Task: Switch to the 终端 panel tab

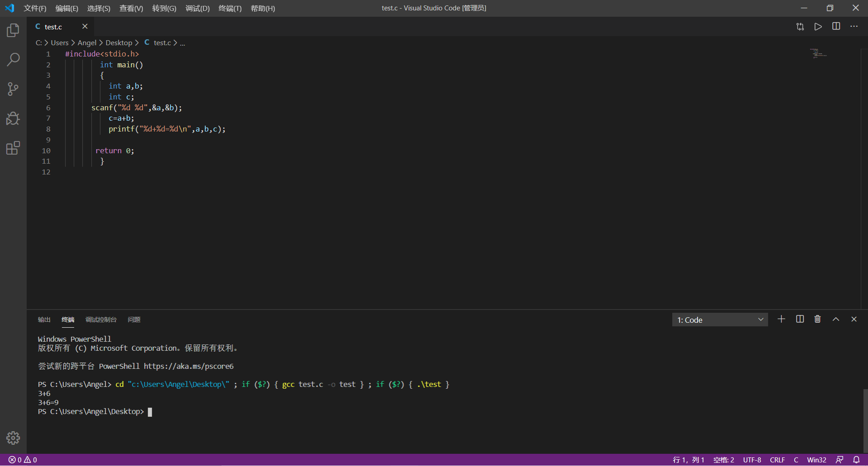Action: 68,320
